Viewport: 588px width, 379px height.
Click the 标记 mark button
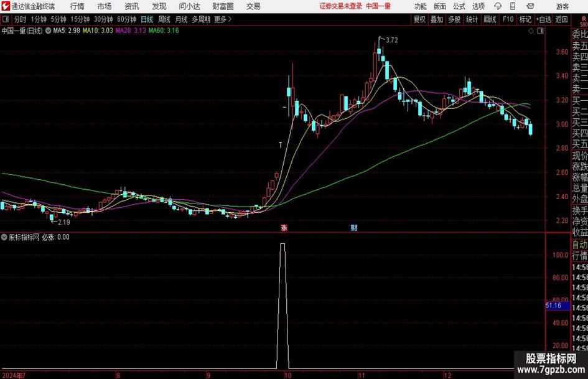pyautogui.click(x=525, y=19)
